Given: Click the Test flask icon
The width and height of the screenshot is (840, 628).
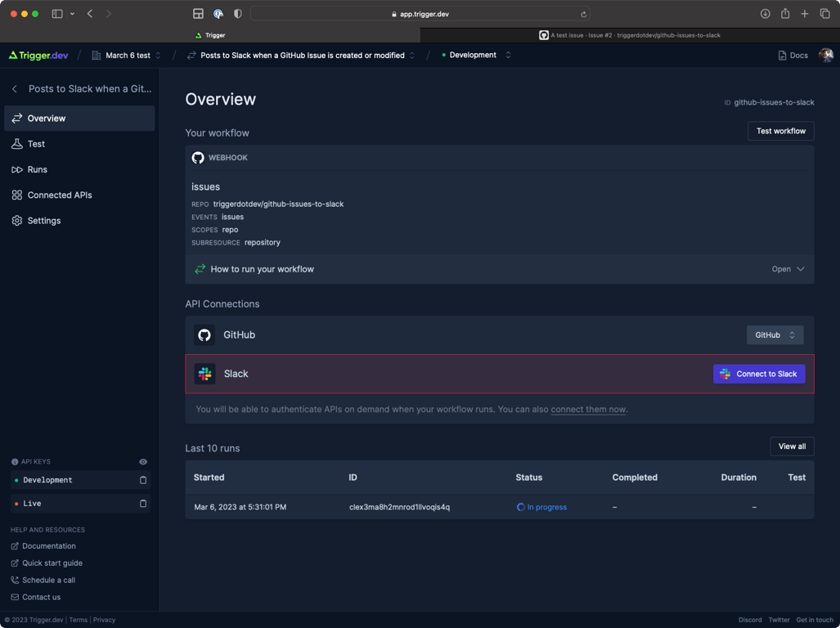Looking at the screenshot, I should tap(16, 144).
